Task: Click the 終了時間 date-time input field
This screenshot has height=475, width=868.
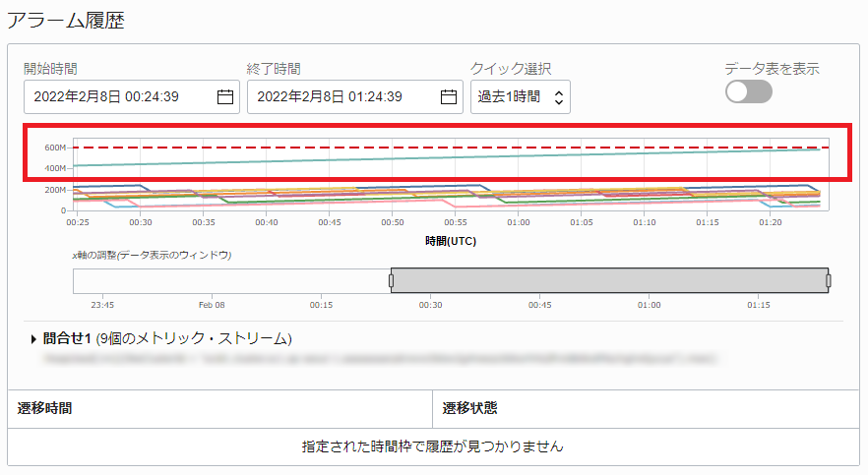Action: (340, 96)
